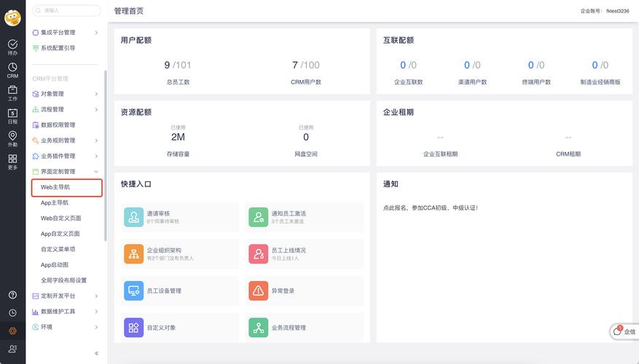Open 全局字段布局设置 menu item
This screenshot has height=364, width=639.
tap(63, 280)
